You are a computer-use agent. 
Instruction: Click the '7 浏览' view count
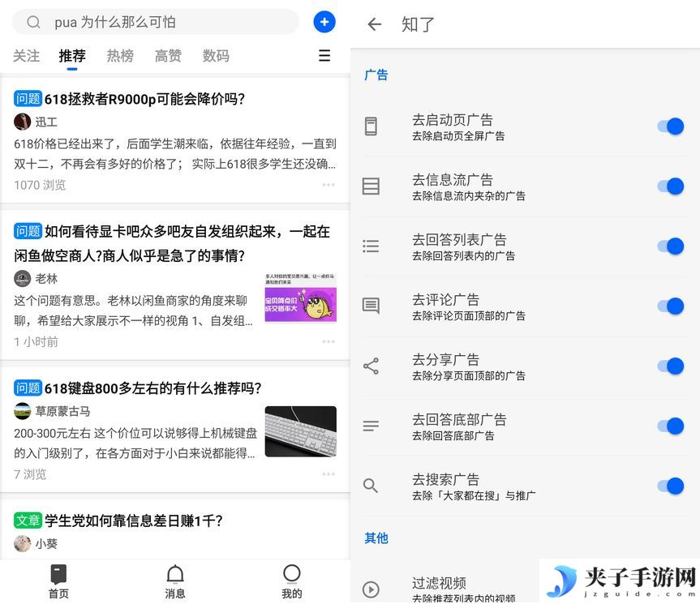tap(30, 474)
